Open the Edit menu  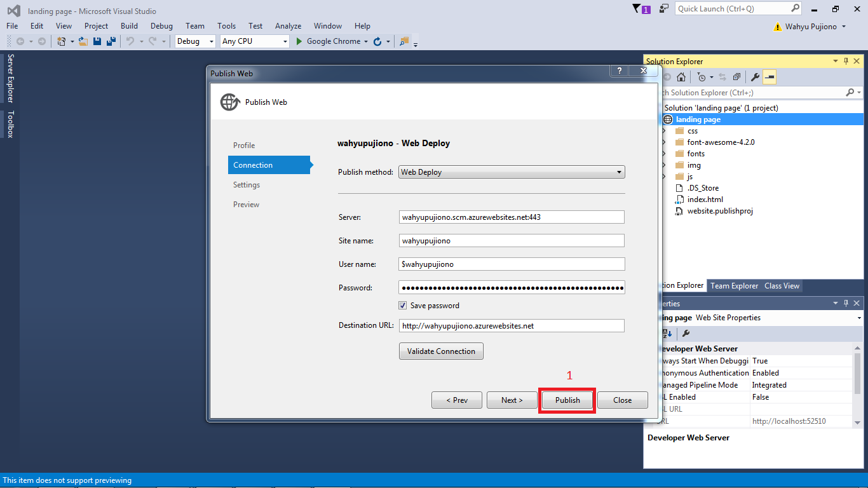(37, 26)
